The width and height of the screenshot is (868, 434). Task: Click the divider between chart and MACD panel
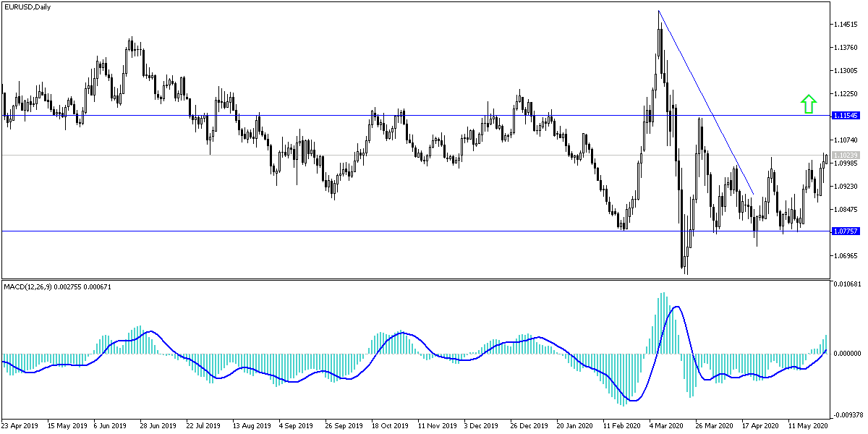(x=434, y=278)
